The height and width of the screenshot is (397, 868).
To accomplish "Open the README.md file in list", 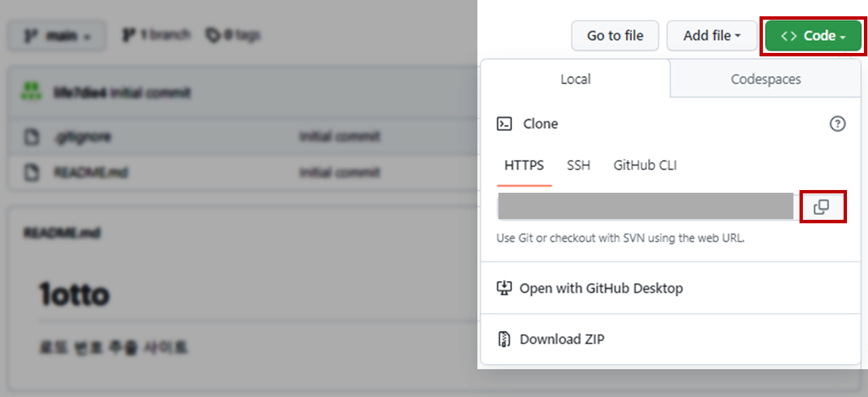I will [x=91, y=173].
